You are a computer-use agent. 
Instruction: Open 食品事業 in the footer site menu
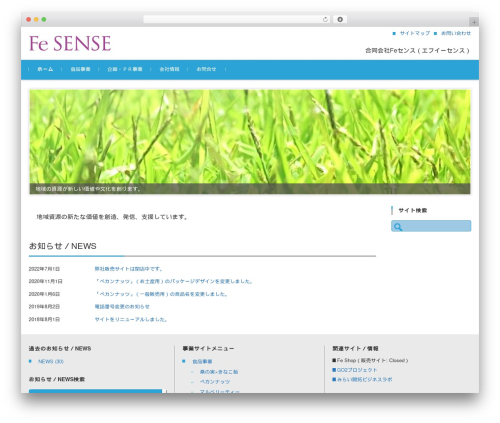coord(202,361)
